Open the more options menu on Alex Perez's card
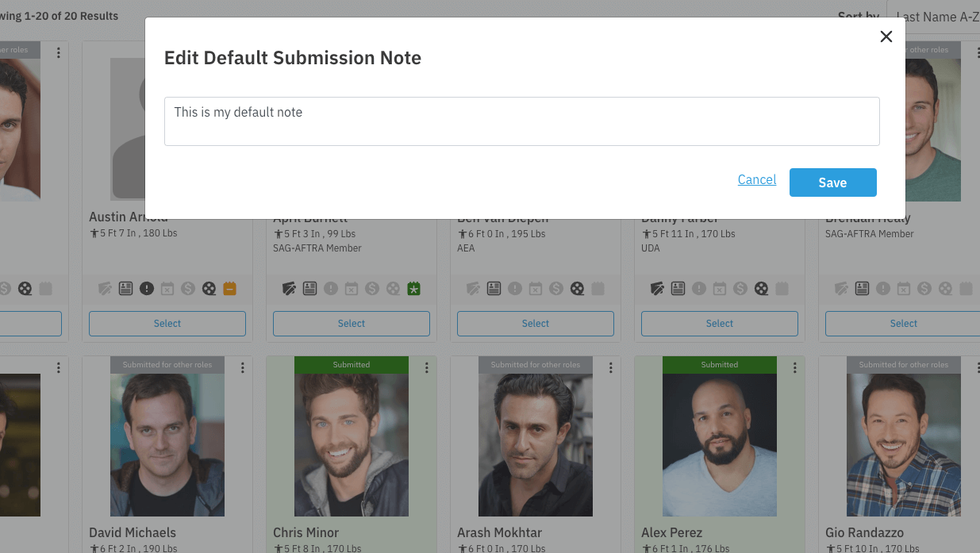This screenshot has width=980, height=553. coord(795,367)
